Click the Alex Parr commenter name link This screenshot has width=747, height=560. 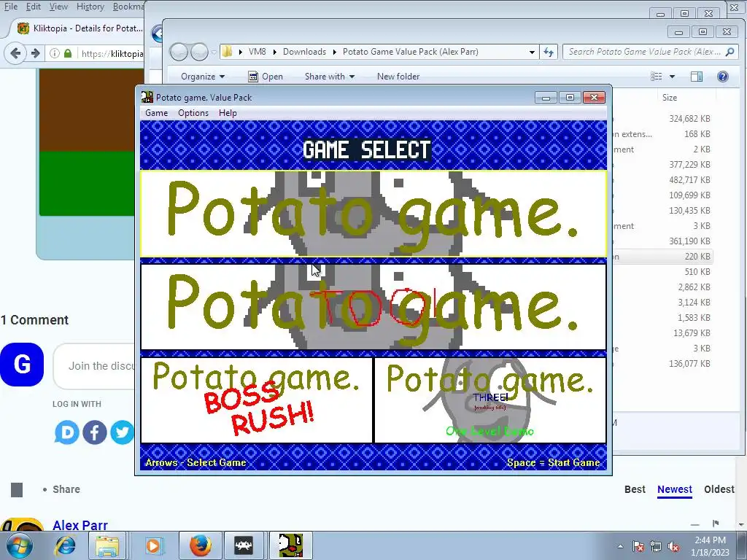pos(80,525)
